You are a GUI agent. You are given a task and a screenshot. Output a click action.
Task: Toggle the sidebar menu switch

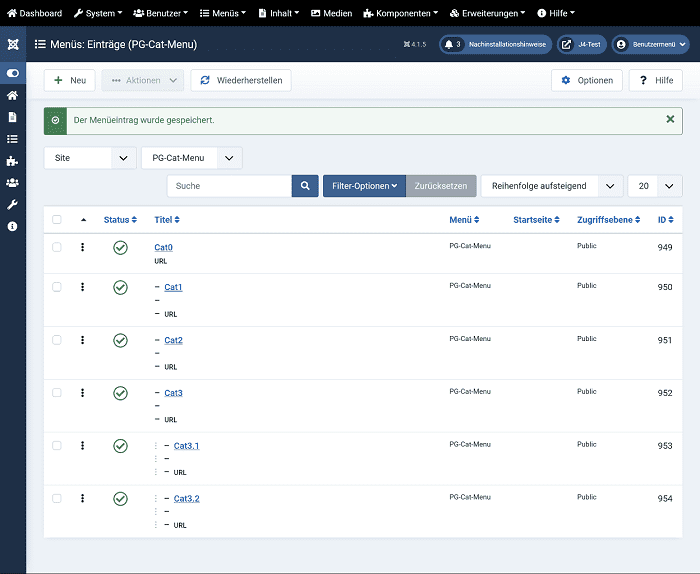tap(12, 73)
